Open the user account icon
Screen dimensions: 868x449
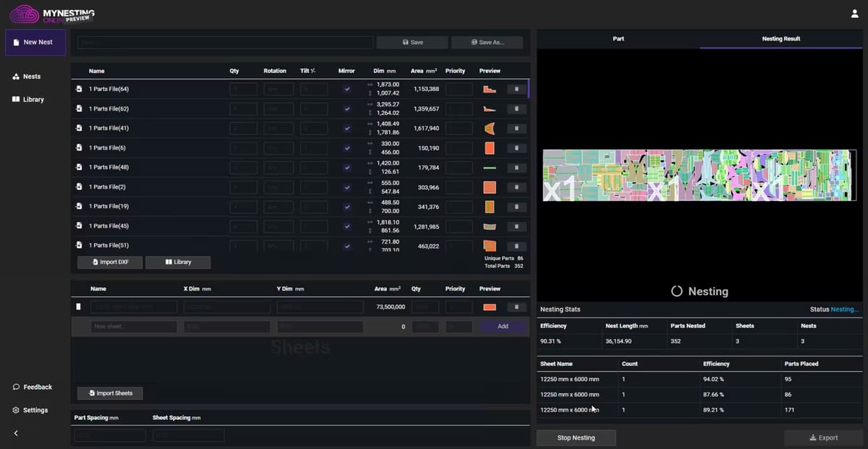(855, 14)
